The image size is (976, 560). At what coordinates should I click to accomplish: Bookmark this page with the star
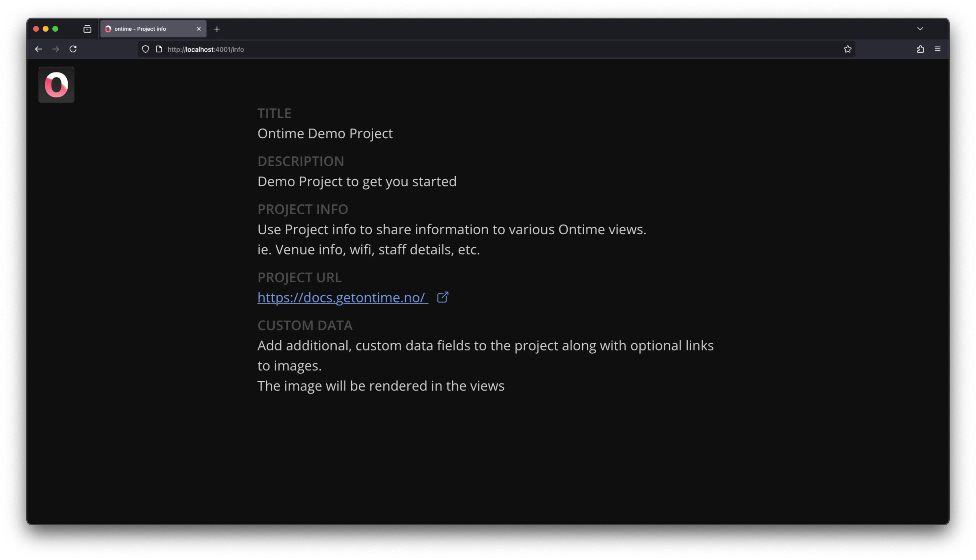848,49
